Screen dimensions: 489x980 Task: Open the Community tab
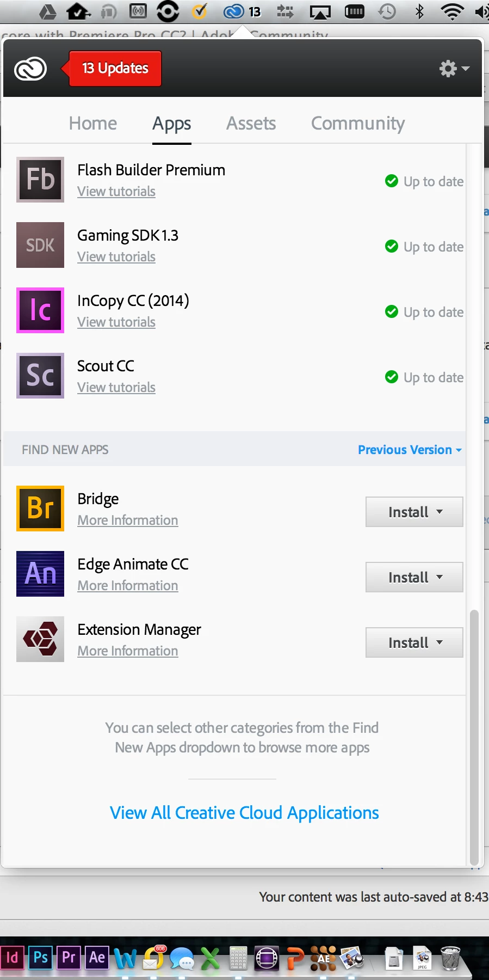click(358, 124)
